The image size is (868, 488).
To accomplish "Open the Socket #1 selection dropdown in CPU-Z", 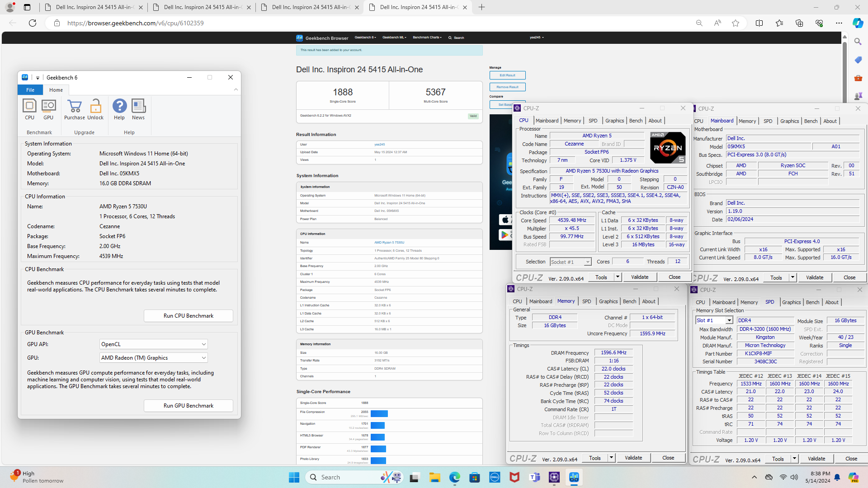I will pyautogui.click(x=570, y=262).
